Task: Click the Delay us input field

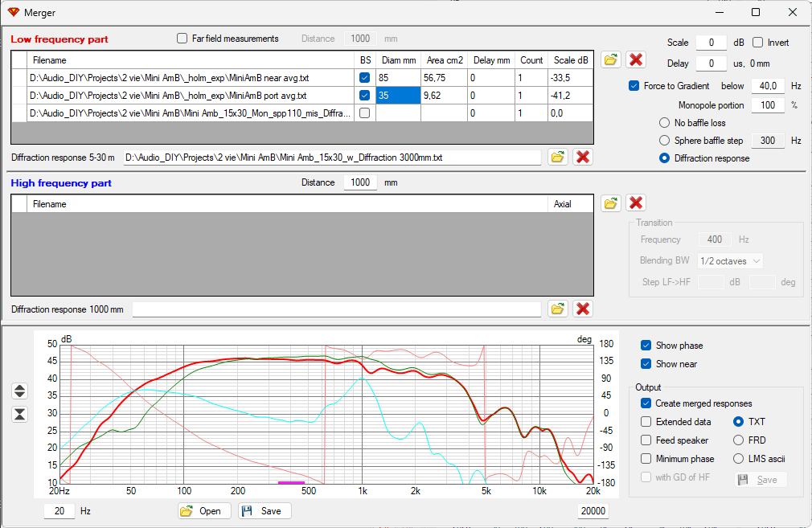Action: pyautogui.click(x=711, y=63)
